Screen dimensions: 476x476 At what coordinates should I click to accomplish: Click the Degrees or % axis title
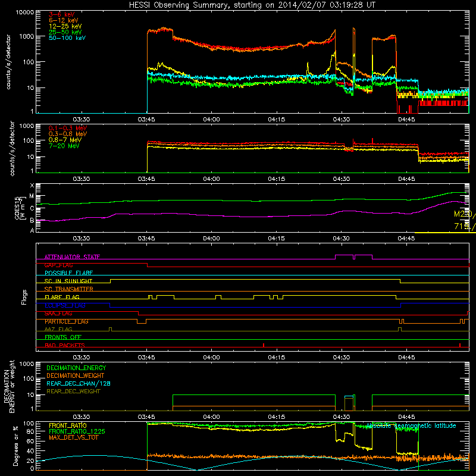click(15, 446)
